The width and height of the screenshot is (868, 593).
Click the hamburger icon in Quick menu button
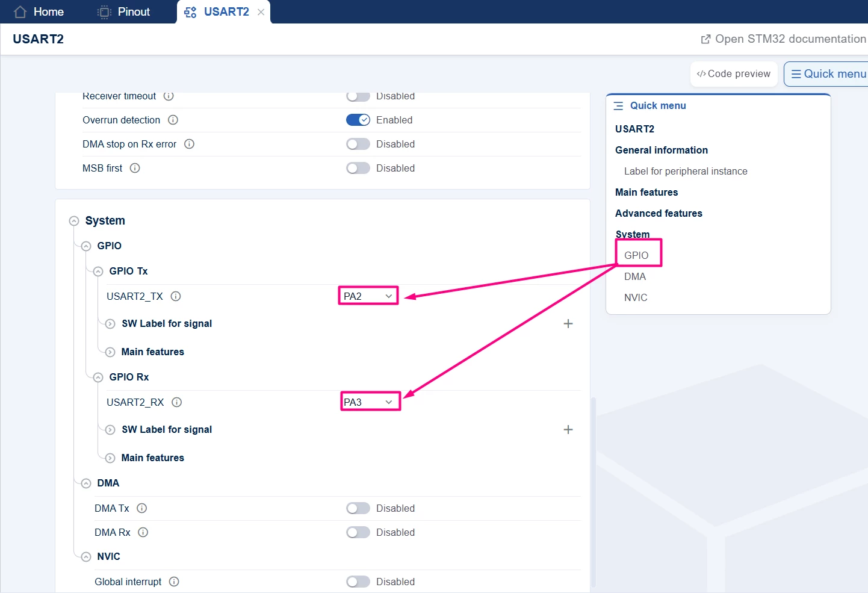796,73
